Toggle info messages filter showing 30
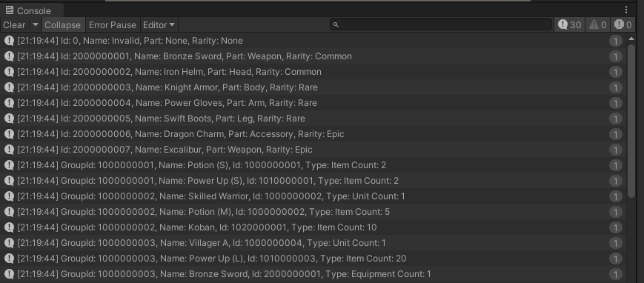Viewport: 644px width, 283px height. [x=569, y=25]
